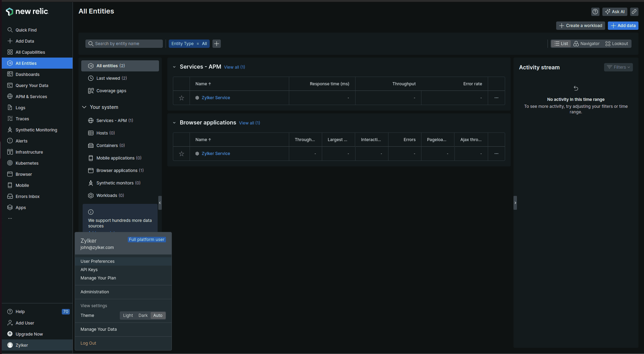Image resolution: width=644 pixels, height=354 pixels.
Task: Star Zylker Service in Browser applications table
Action: click(x=182, y=154)
